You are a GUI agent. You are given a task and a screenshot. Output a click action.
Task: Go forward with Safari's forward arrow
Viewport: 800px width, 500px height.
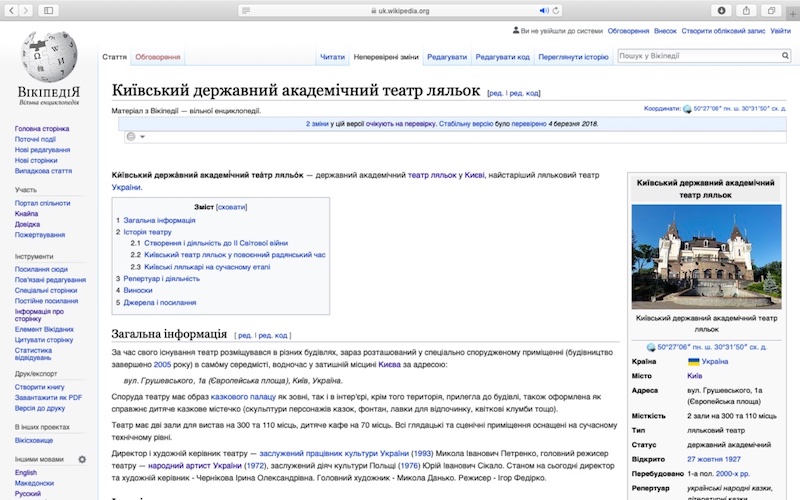click(x=26, y=10)
